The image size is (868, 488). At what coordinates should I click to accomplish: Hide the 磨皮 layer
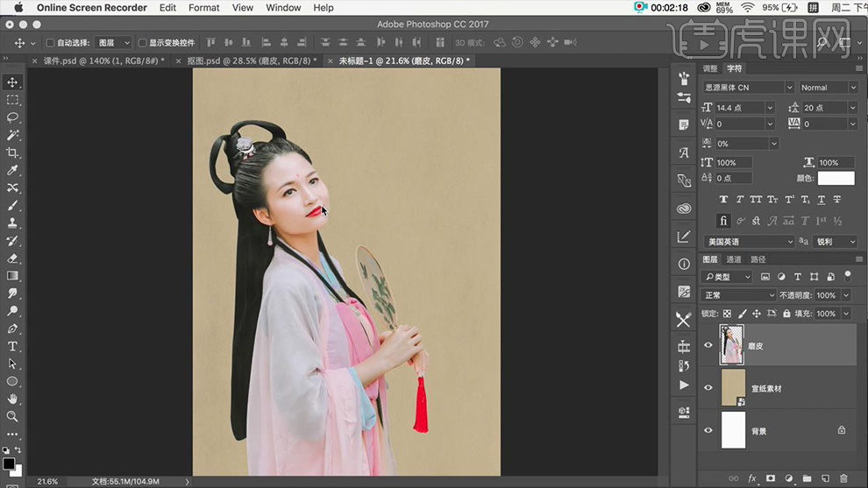coord(708,345)
